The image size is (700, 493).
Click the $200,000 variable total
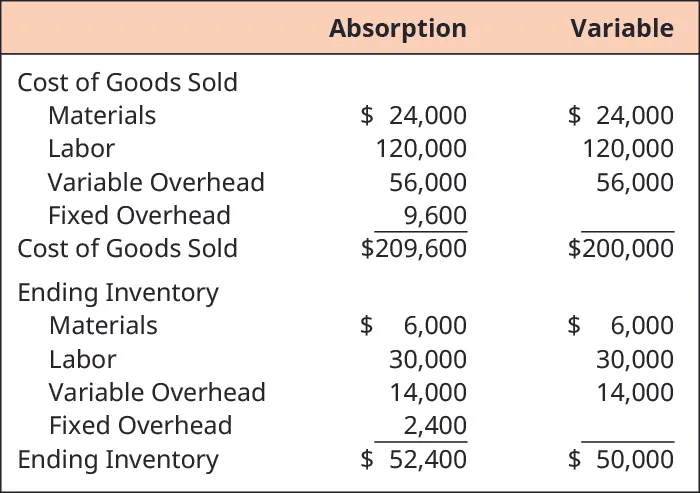620,248
